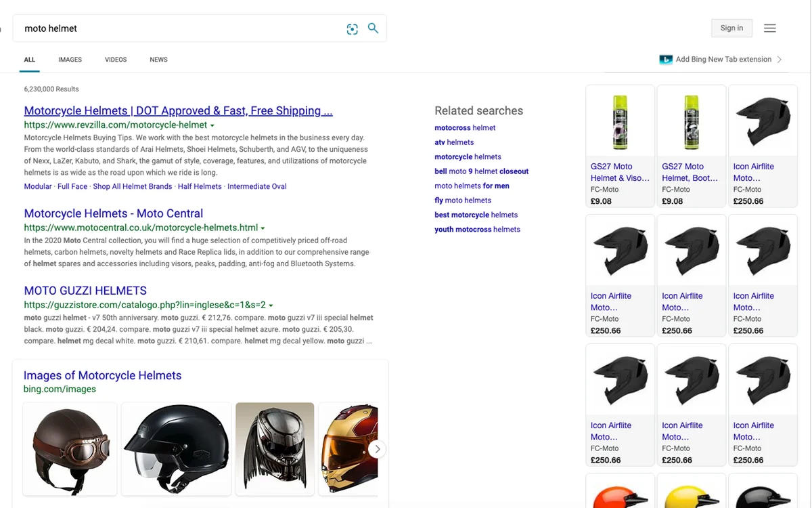Open the hamburger settings menu

tap(770, 28)
